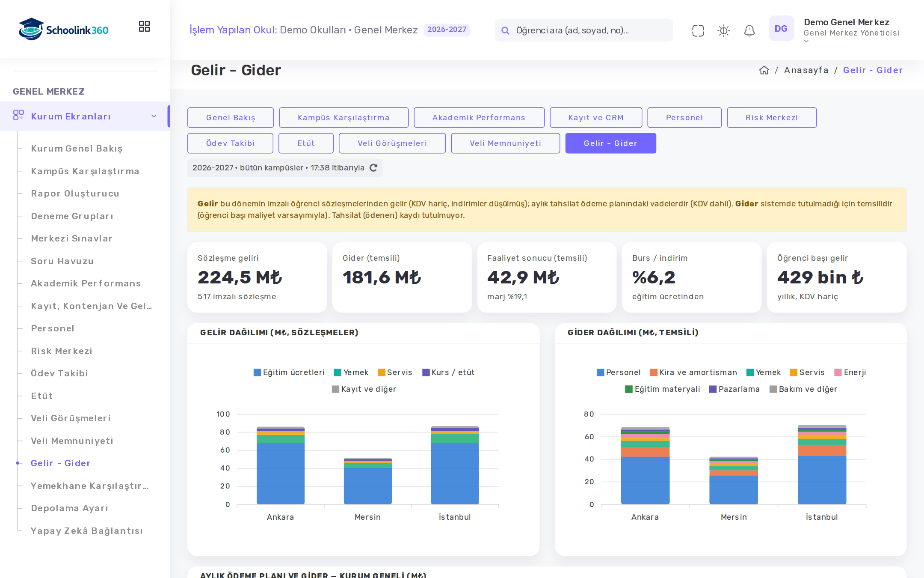
Task: Switch to Veli Memnuniyeti tab
Action: pyautogui.click(x=505, y=143)
